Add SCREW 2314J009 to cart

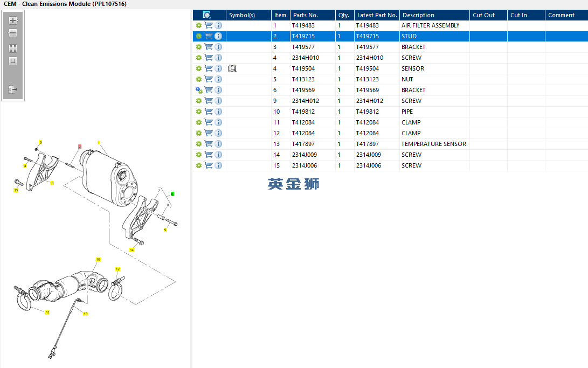[x=209, y=155]
